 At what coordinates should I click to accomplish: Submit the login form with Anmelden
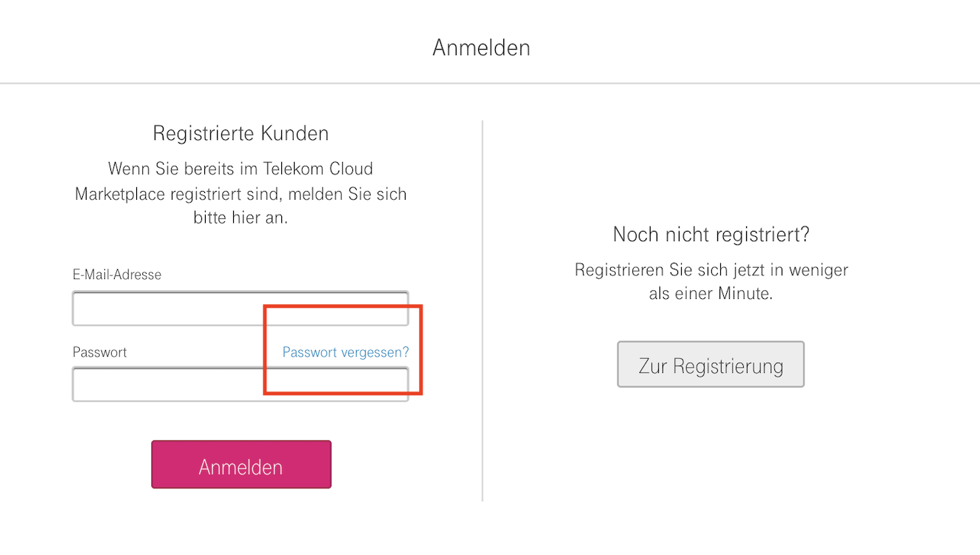click(x=241, y=465)
